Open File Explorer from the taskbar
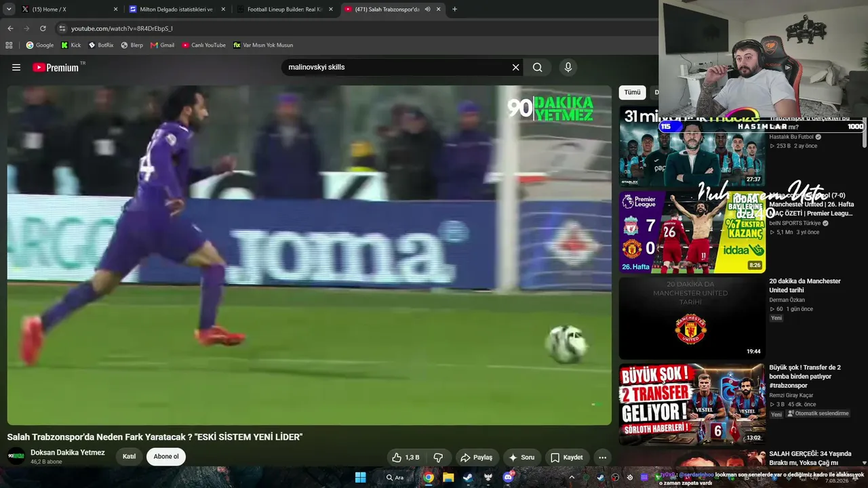Screen dimensions: 868x488 448,477
